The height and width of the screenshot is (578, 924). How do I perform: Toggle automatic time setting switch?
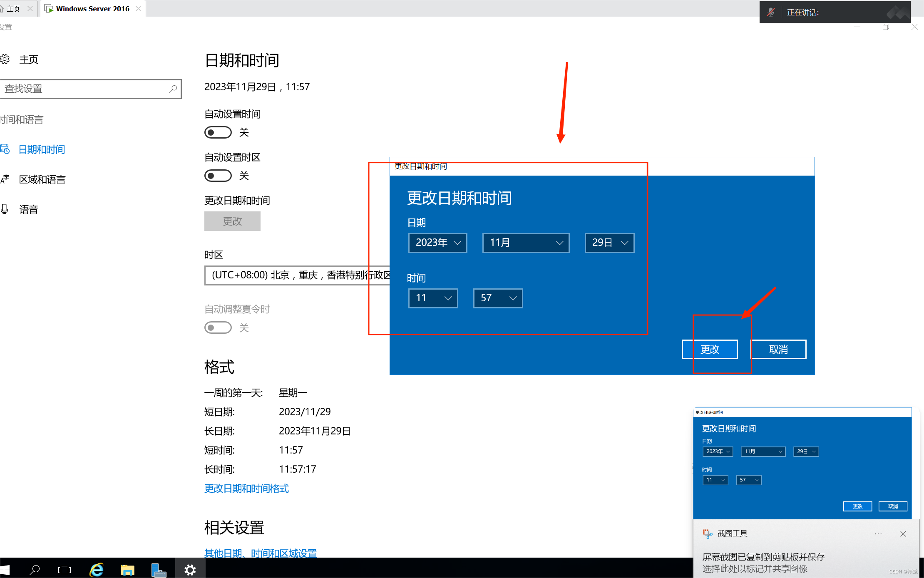pyautogui.click(x=218, y=132)
